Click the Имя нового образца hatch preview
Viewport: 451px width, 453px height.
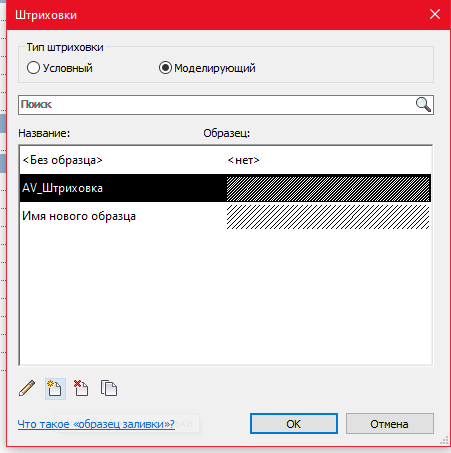pos(328,217)
